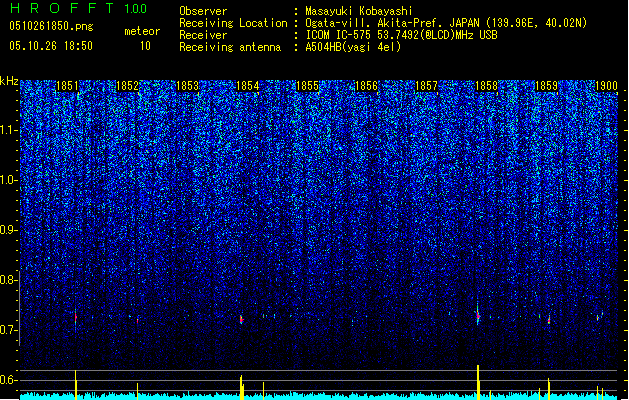Click the version number 1.0.0
Image resolution: width=629 pixels, height=400 pixels.
coord(136,9)
